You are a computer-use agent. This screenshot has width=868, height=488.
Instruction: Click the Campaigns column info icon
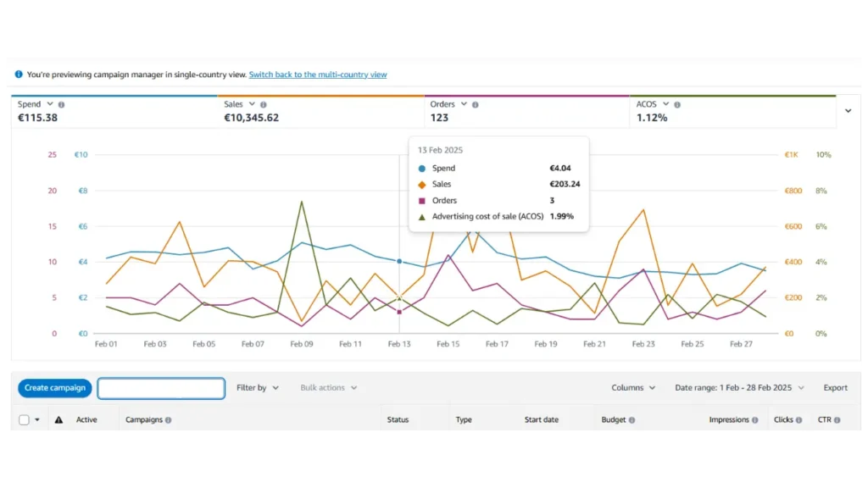(x=168, y=420)
